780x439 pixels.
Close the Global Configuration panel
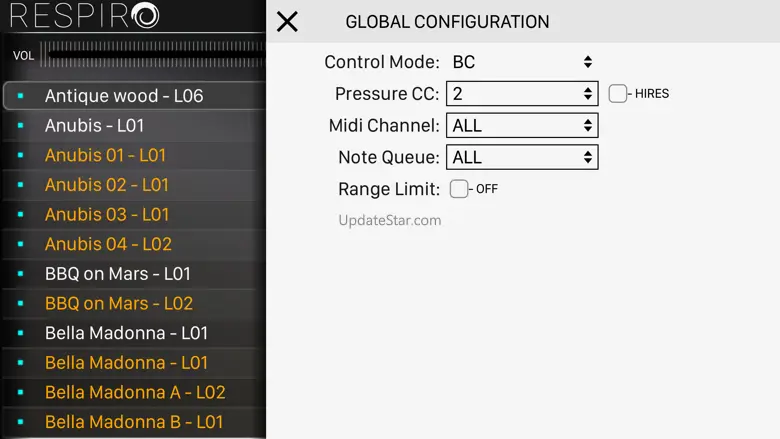pyautogui.click(x=287, y=21)
